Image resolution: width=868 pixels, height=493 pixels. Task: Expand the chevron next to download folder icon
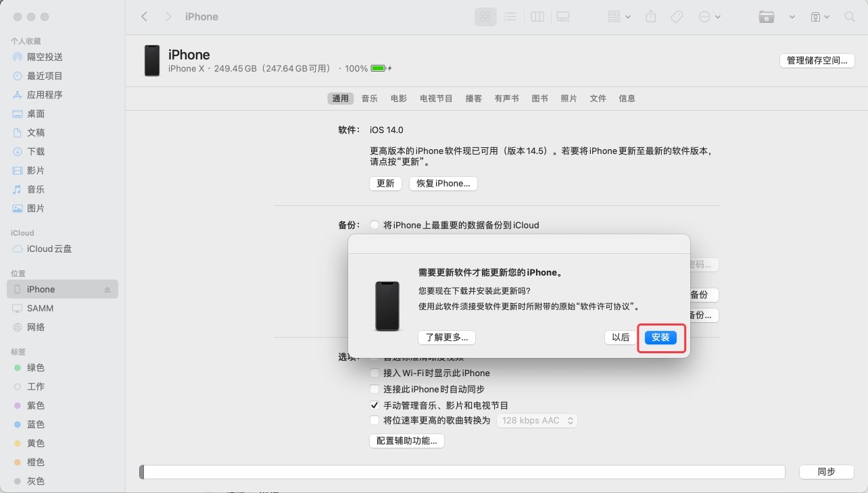click(792, 17)
